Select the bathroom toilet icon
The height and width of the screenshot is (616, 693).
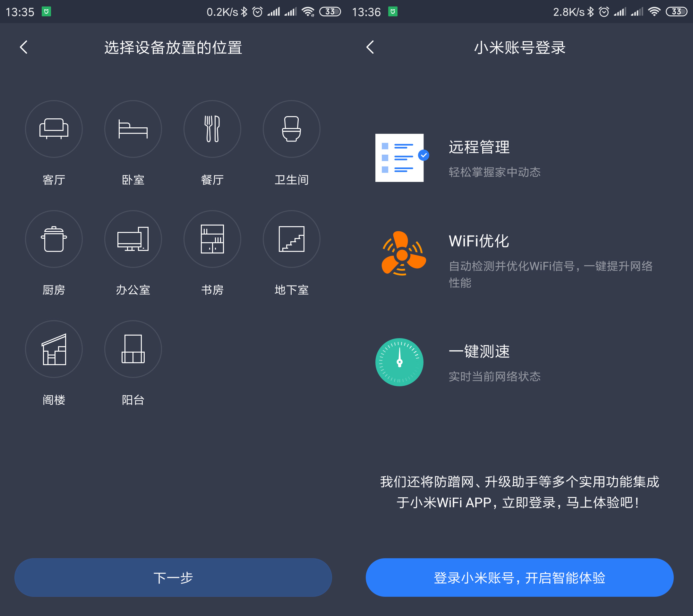pyautogui.click(x=291, y=129)
